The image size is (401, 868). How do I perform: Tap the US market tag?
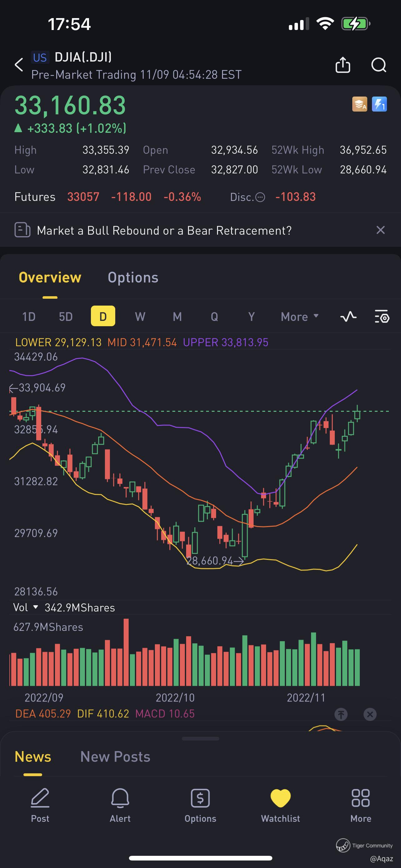point(40,57)
